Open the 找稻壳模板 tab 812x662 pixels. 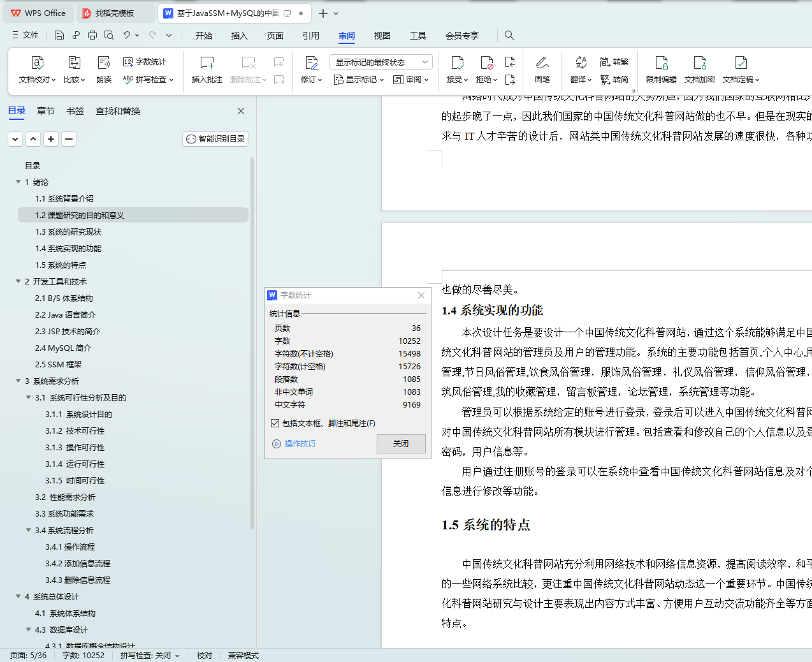click(115, 13)
